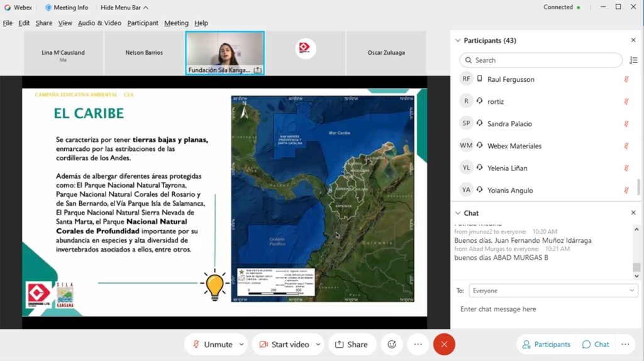644x361 pixels.
Task: Click the participant Search field
Action: point(541,60)
